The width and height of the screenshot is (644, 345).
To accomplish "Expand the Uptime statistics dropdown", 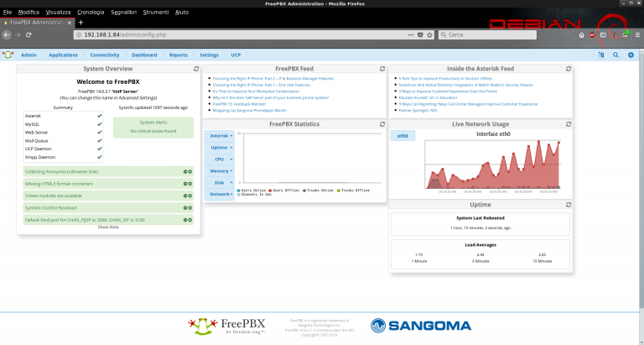I will (220, 147).
